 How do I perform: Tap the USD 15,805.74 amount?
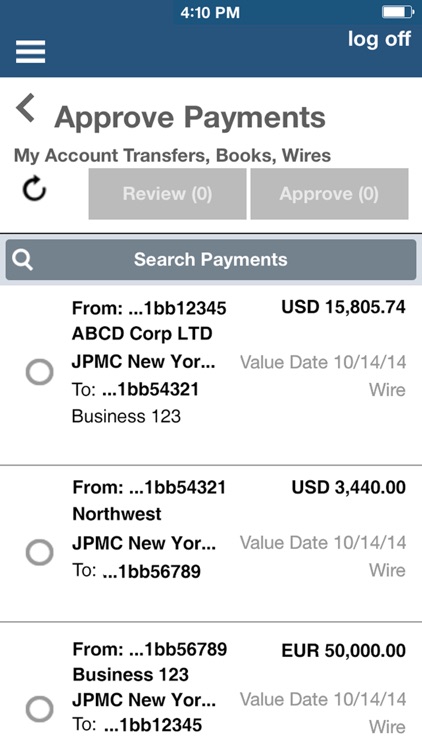[x=344, y=307]
